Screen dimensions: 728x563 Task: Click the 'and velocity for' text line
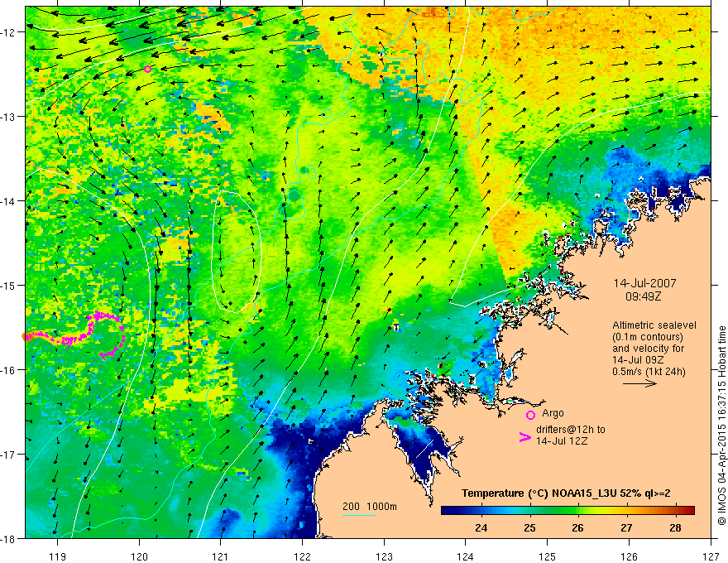point(648,348)
